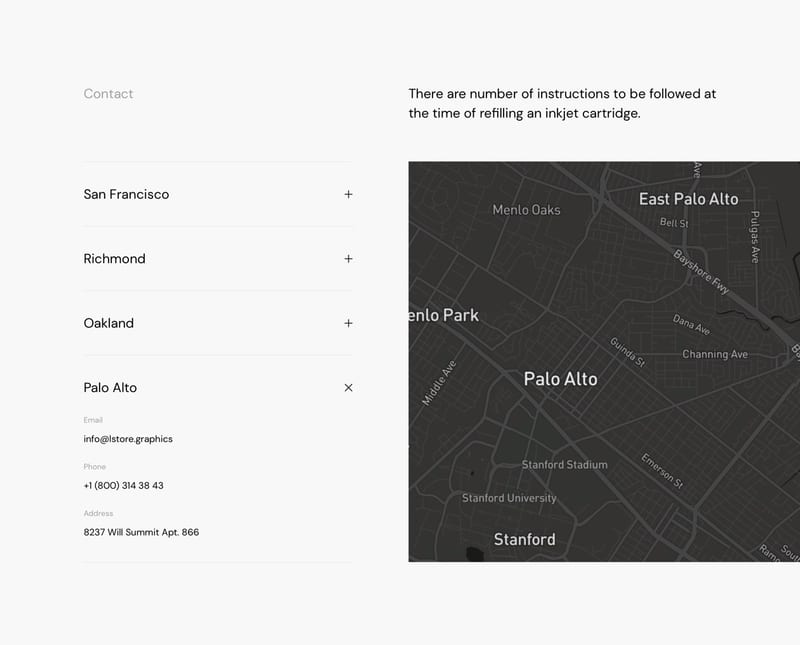
Task: Click the inkjet cartridge instructions paragraph
Action: [x=562, y=104]
